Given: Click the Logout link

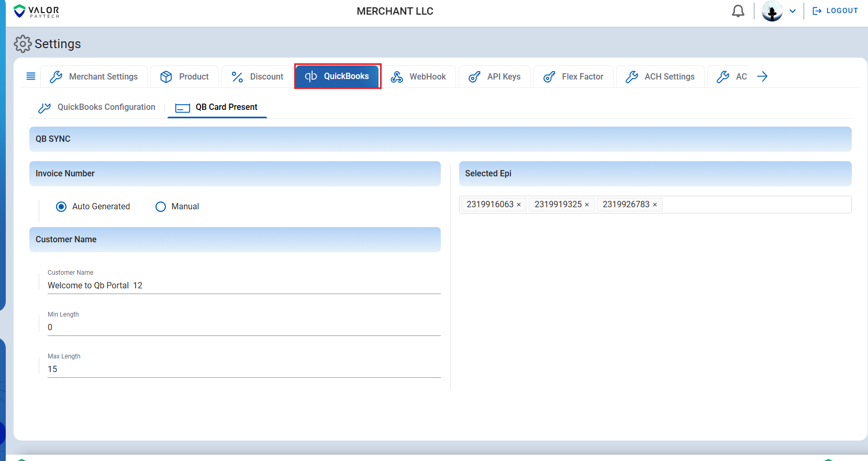Looking at the screenshot, I should point(835,10).
